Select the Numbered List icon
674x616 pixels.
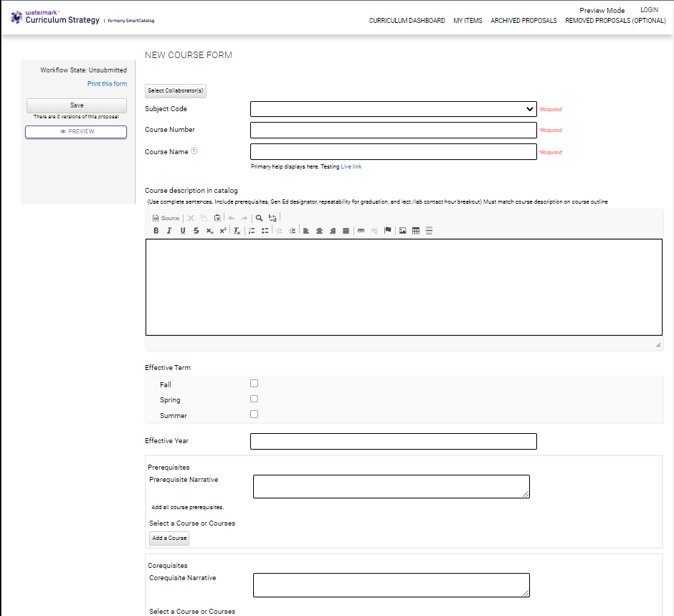click(x=252, y=230)
